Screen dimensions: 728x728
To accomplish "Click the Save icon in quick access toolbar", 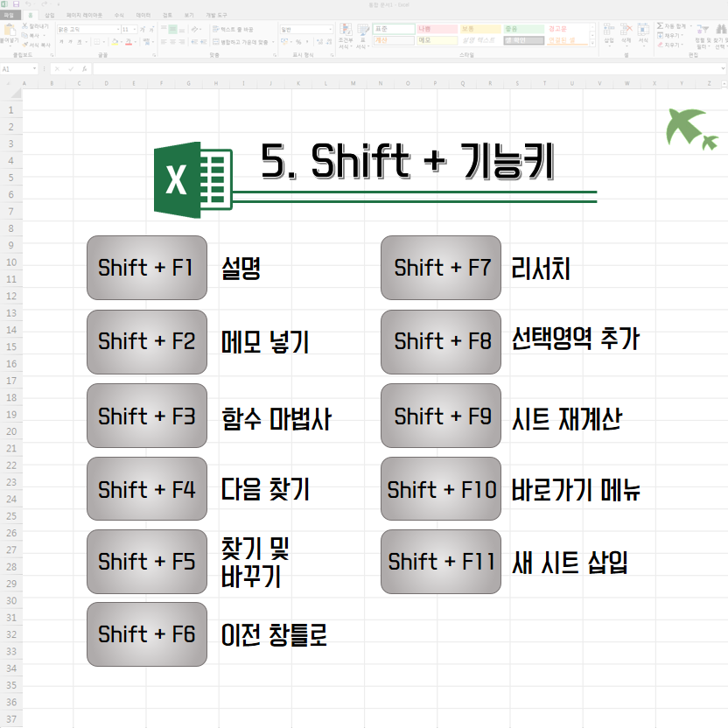I will (x=15, y=4).
